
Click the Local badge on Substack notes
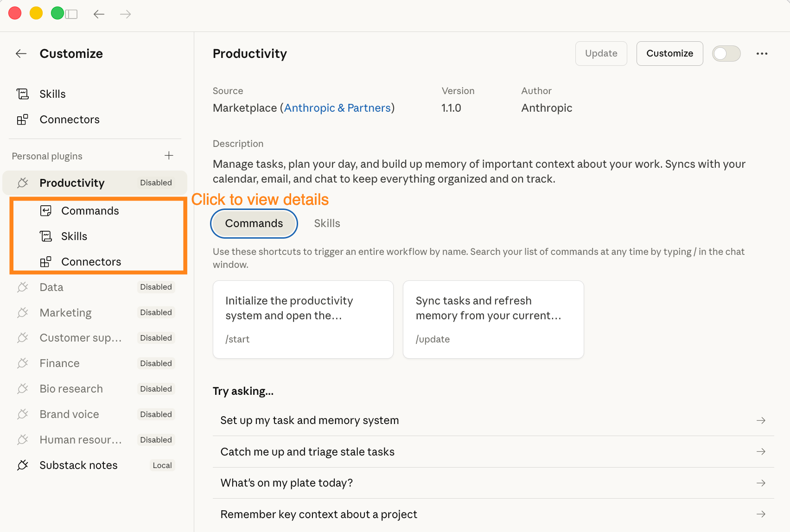click(162, 465)
